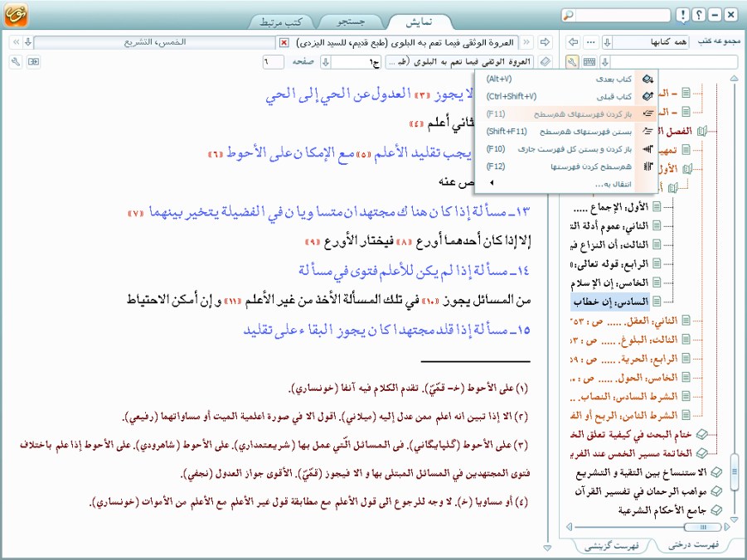Image resolution: width=747 pixels, height=560 pixels.
Task: Select tree item الخامس: إن الإسلام
Action: [610, 282]
